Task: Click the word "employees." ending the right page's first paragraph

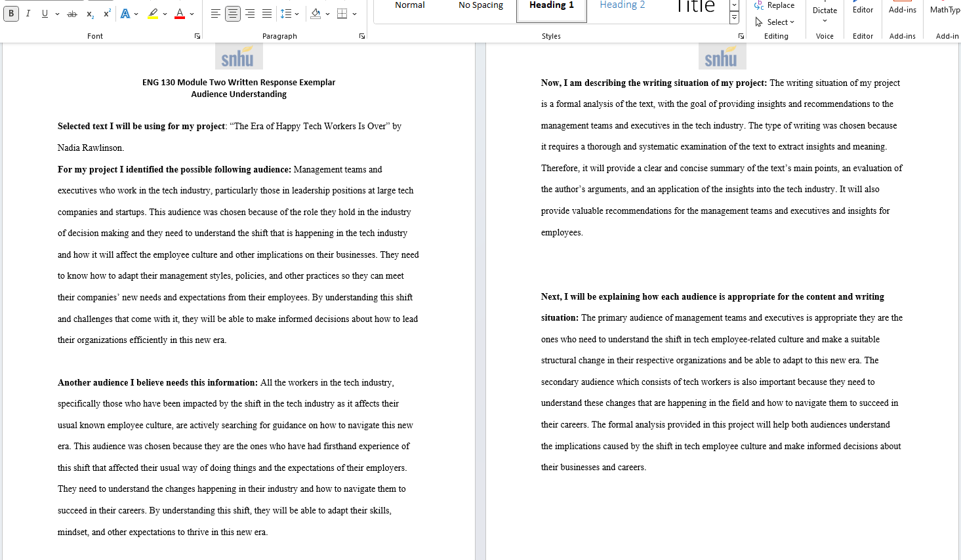Action: (562, 233)
